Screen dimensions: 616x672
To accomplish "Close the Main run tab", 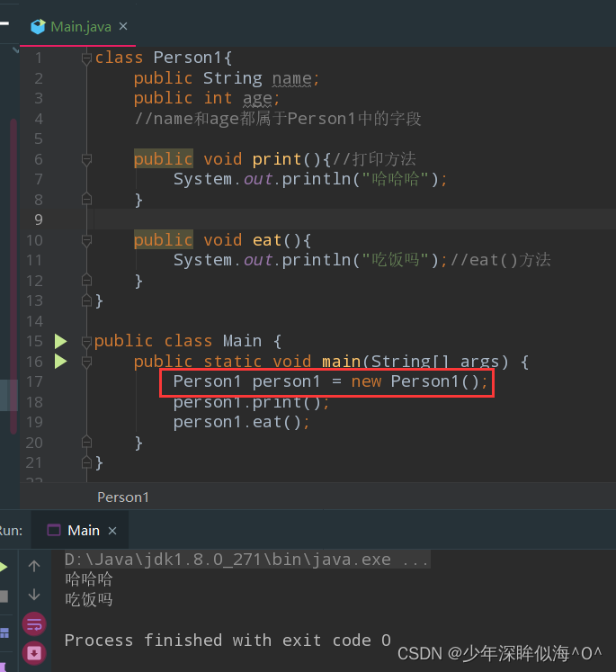I will (x=112, y=531).
